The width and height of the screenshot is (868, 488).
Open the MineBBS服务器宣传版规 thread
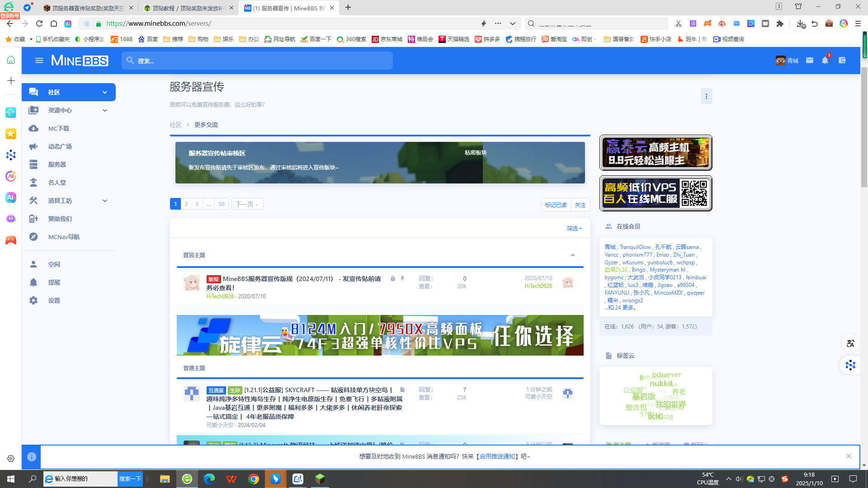tap(294, 283)
